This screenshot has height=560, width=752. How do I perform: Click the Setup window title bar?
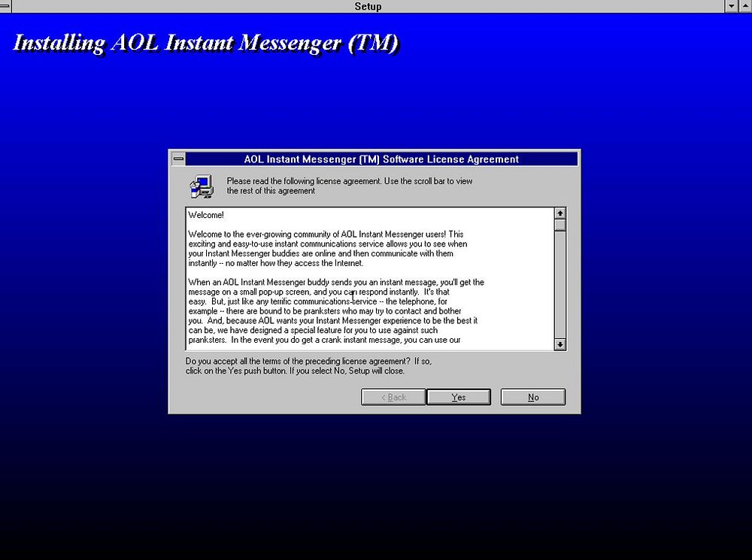click(368, 6)
